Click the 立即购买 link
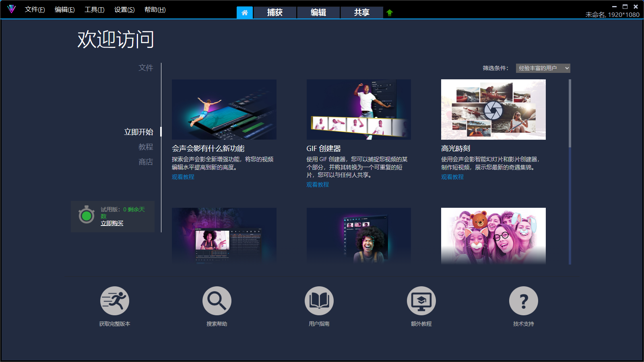Image resolution: width=644 pixels, height=362 pixels. coord(112,223)
